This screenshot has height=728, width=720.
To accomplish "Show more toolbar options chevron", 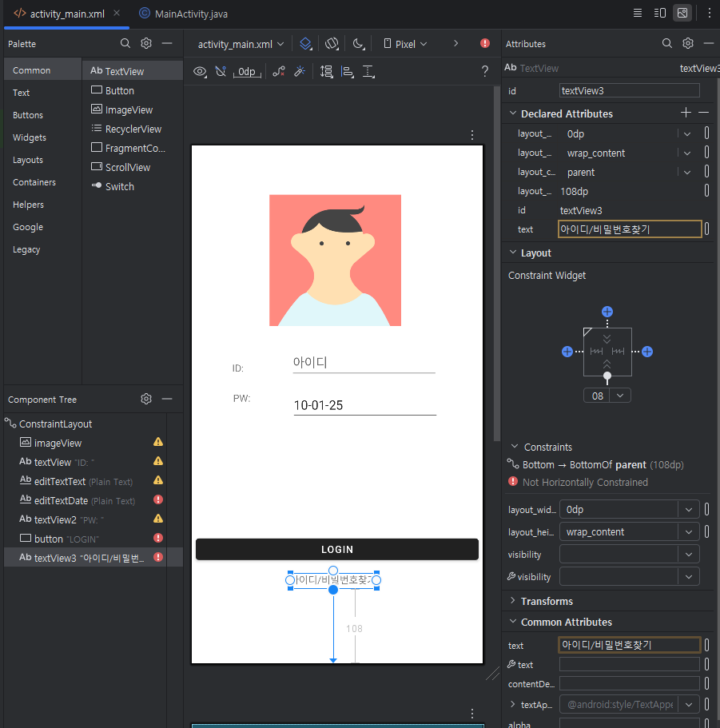I will point(455,43).
